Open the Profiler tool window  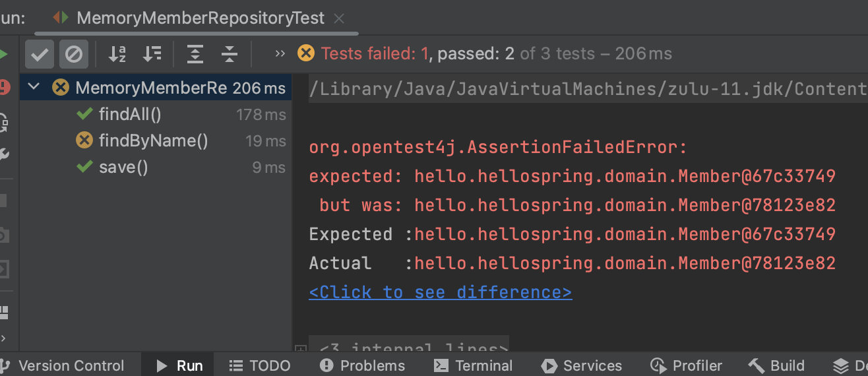(686, 365)
